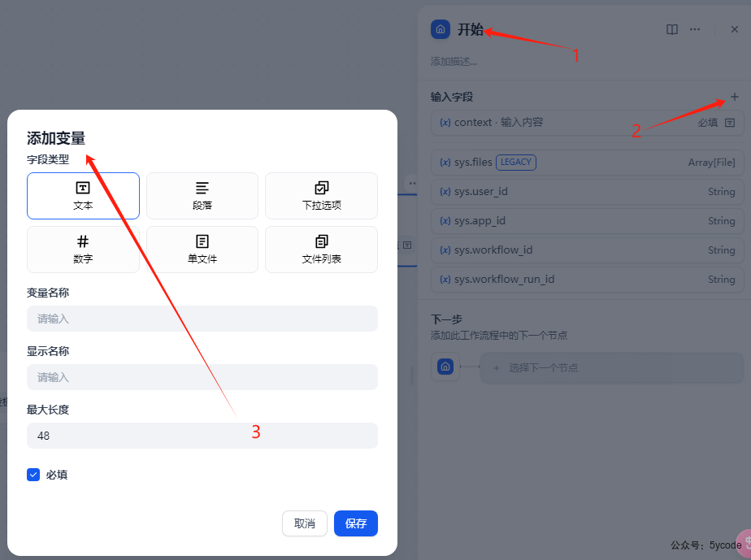The height and width of the screenshot is (560, 751).
Task: Select the 文件列表 file list type
Action: [321, 250]
